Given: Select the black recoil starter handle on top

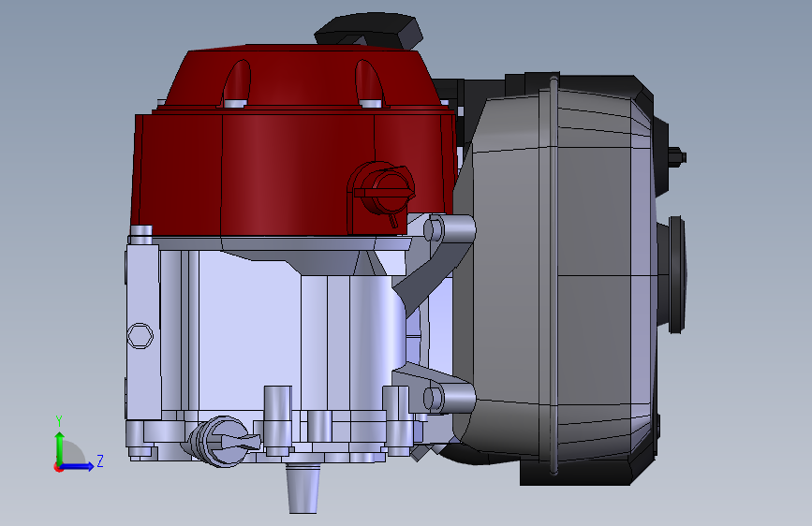Looking at the screenshot, I should tap(369, 30).
